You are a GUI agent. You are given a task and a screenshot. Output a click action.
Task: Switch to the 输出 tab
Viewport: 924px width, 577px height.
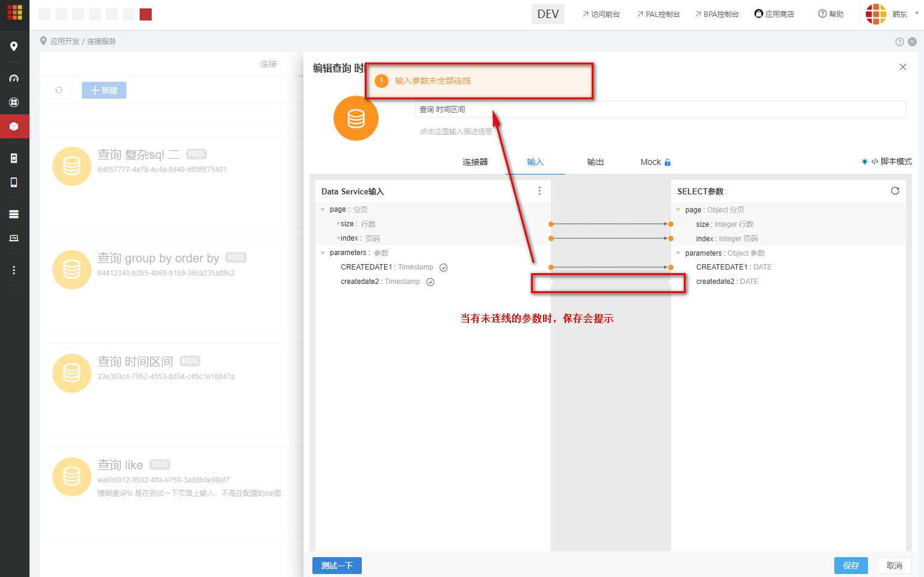[x=595, y=161]
